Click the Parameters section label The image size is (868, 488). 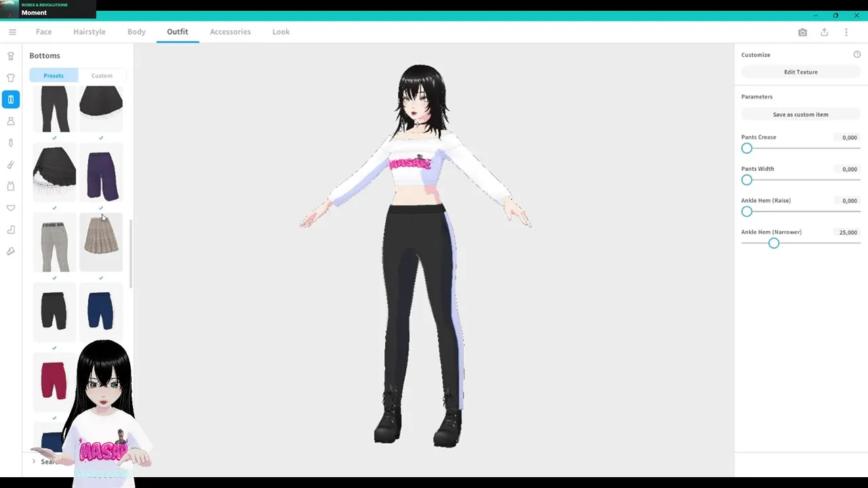tap(757, 97)
